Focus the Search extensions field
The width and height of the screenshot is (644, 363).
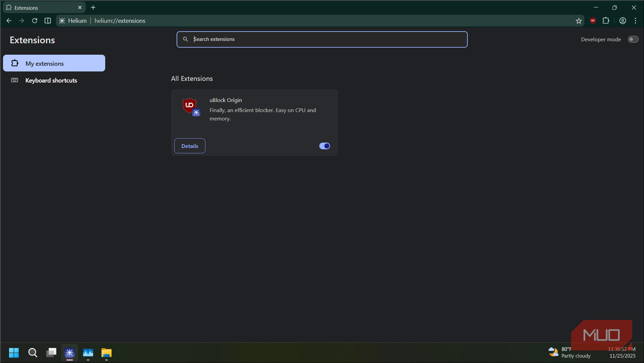coord(322,39)
